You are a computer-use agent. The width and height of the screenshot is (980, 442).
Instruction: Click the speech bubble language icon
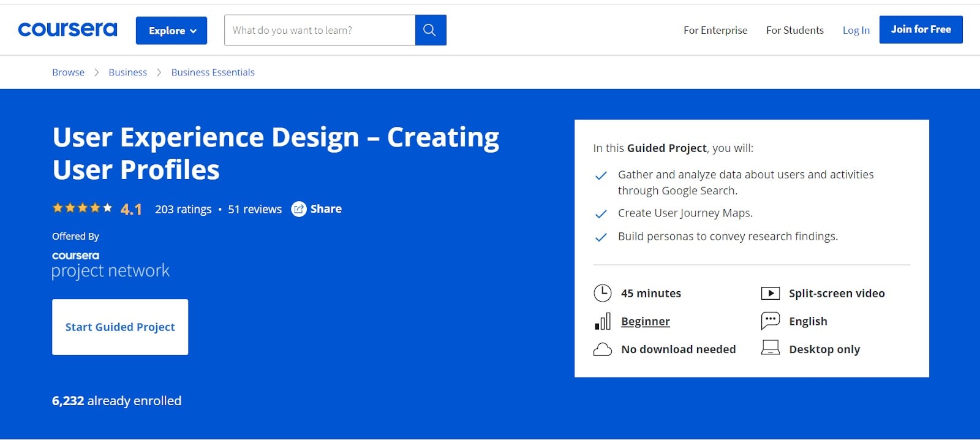[770, 321]
